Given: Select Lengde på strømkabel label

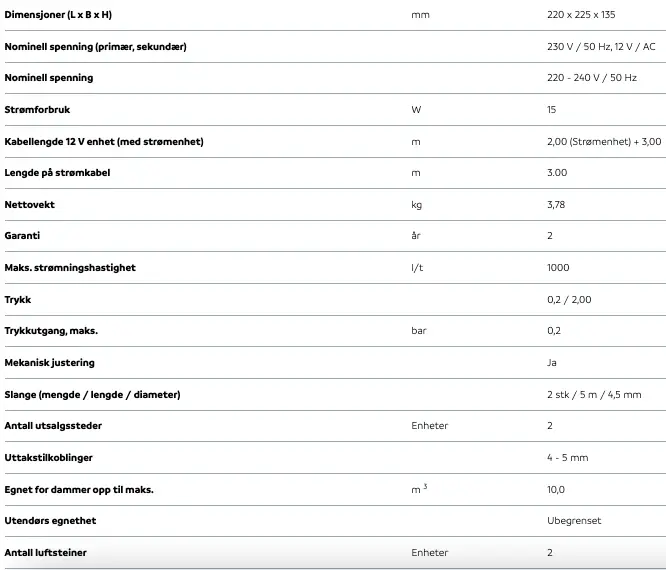Looking at the screenshot, I should (57, 173).
